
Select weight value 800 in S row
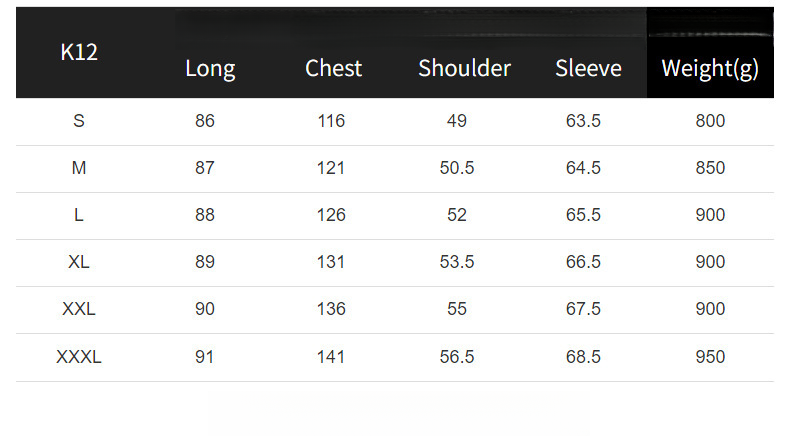coord(710,121)
